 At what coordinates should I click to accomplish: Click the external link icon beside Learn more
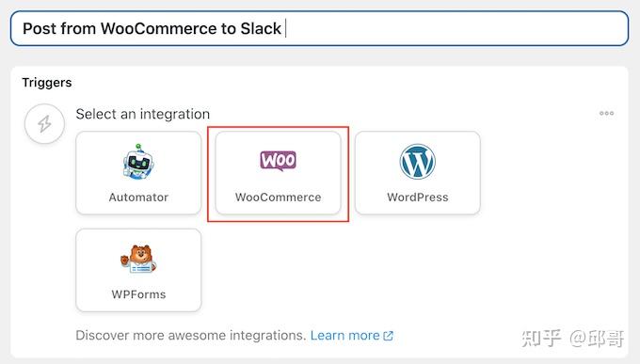388,336
